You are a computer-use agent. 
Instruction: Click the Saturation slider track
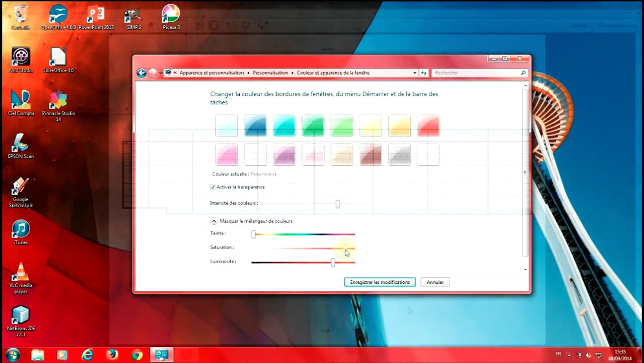303,248
